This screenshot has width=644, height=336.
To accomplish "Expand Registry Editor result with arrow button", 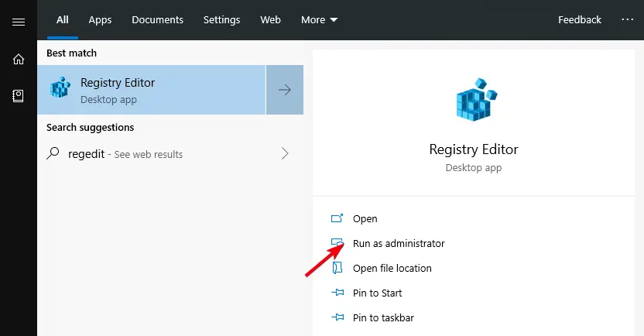I will tap(285, 90).
